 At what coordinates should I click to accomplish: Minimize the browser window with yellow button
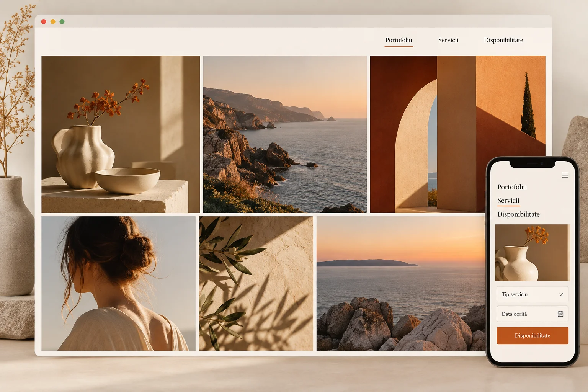click(x=53, y=21)
